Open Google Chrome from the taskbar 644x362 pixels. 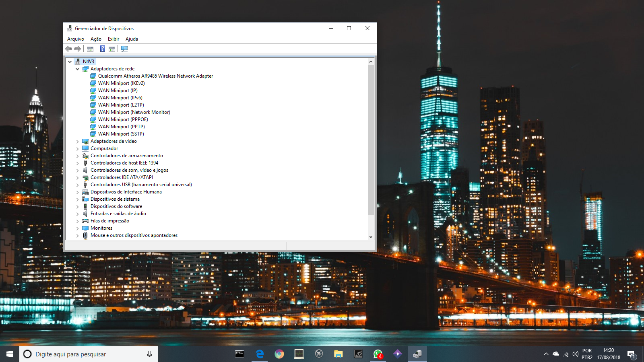279,354
